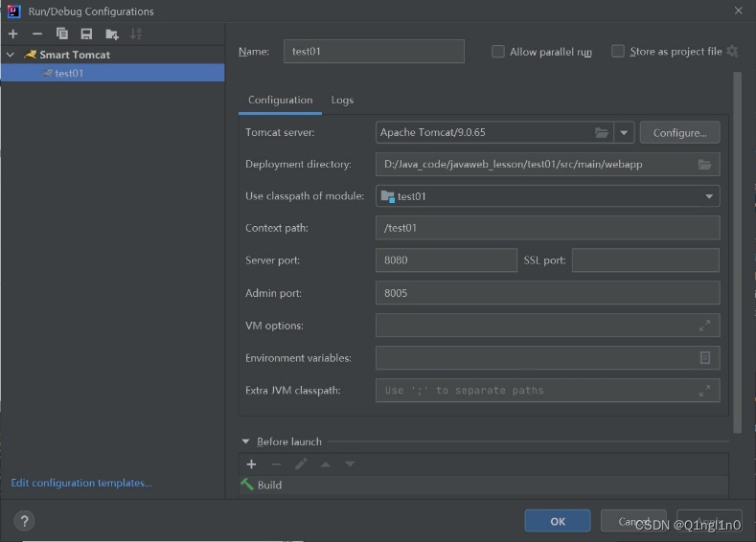This screenshot has height=542, width=756.
Task: Add a Before launch task
Action: pos(251,464)
